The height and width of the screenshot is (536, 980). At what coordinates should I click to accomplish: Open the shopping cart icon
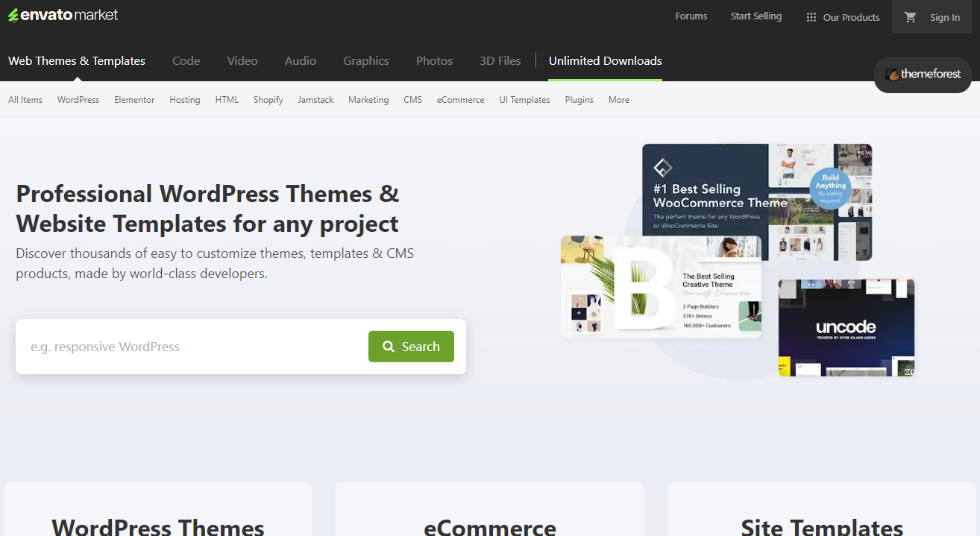point(910,17)
